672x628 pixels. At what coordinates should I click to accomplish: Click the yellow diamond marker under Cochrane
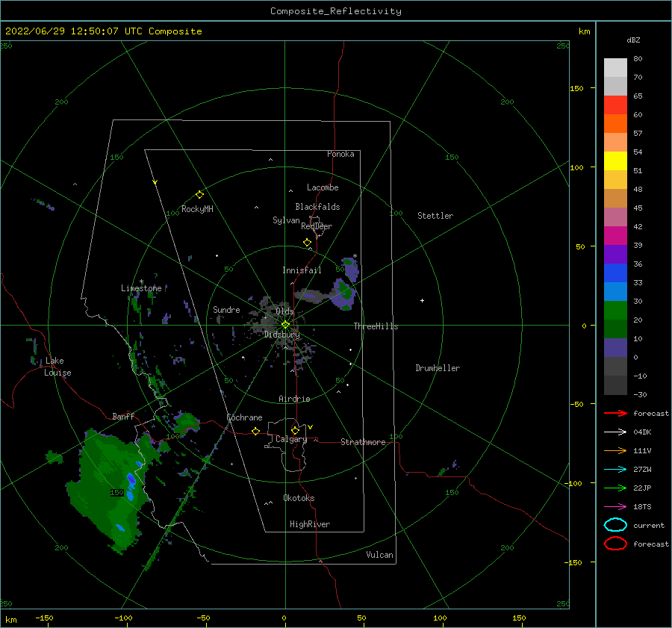pyautogui.click(x=255, y=432)
